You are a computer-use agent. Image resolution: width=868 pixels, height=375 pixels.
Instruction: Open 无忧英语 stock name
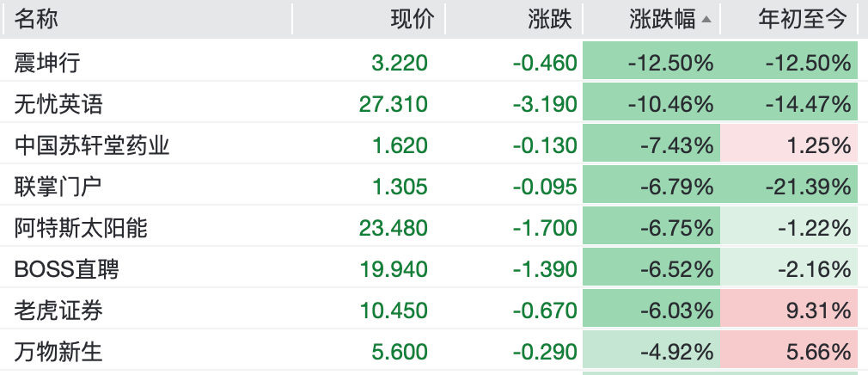[x=58, y=104]
